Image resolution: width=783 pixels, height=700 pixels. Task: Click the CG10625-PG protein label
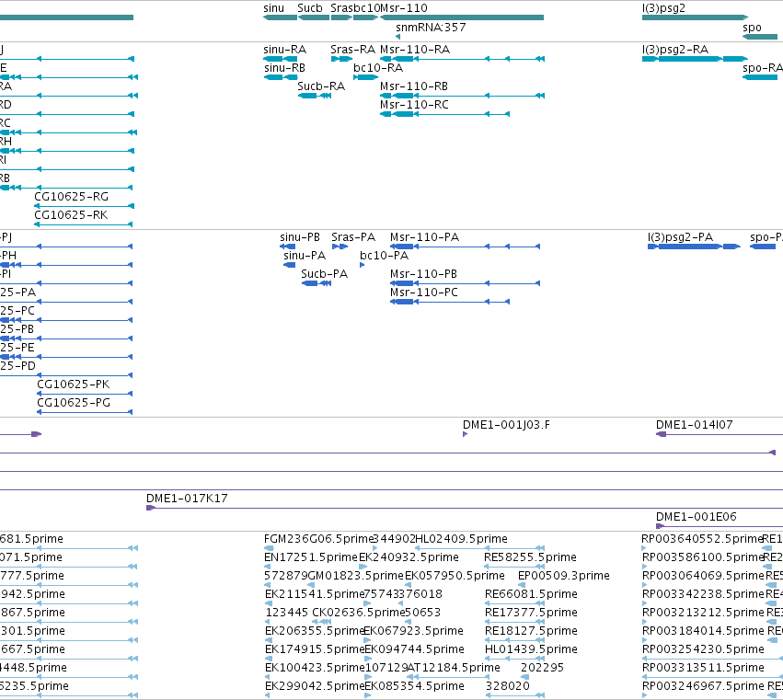click(x=74, y=403)
